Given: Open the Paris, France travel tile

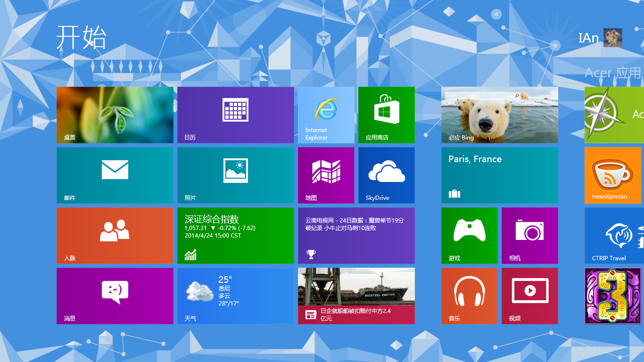Looking at the screenshot, I should (500, 175).
